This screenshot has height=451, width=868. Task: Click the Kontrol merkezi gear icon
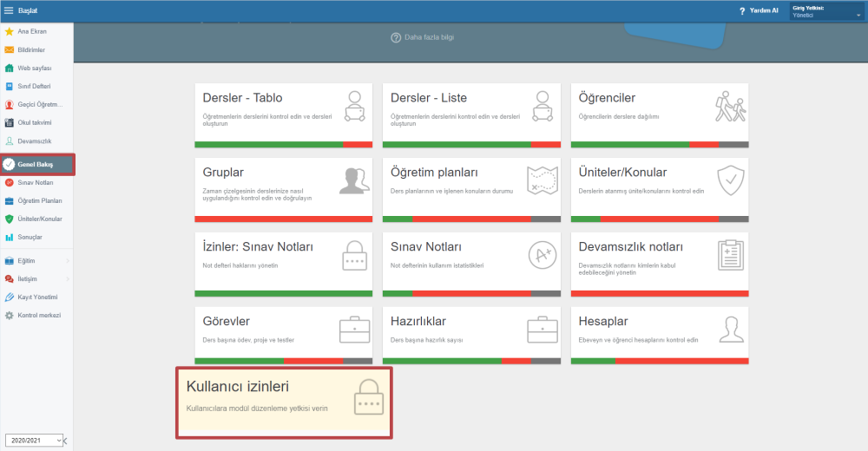pyautogui.click(x=9, y=316)
